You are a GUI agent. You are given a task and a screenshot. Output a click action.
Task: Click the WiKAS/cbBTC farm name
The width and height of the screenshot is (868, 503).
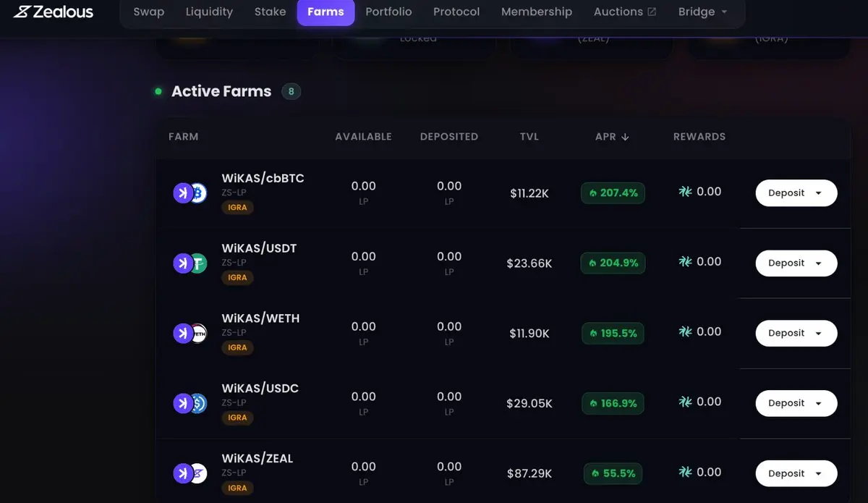click(263, 179)
